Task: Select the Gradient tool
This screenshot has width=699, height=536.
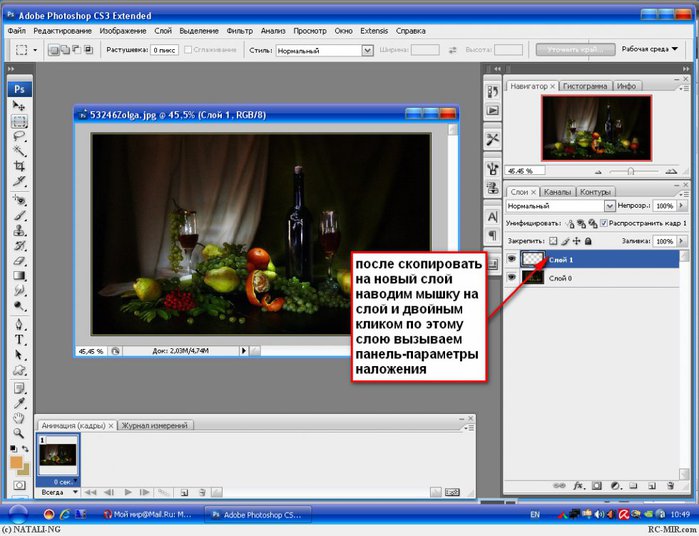Action: (19, 275)
